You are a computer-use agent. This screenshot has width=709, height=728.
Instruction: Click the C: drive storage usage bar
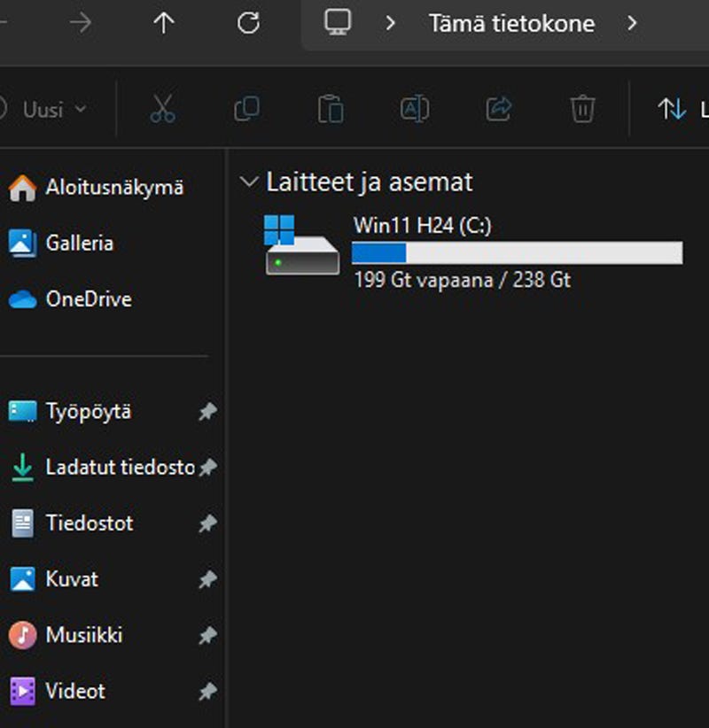point(517,253)
